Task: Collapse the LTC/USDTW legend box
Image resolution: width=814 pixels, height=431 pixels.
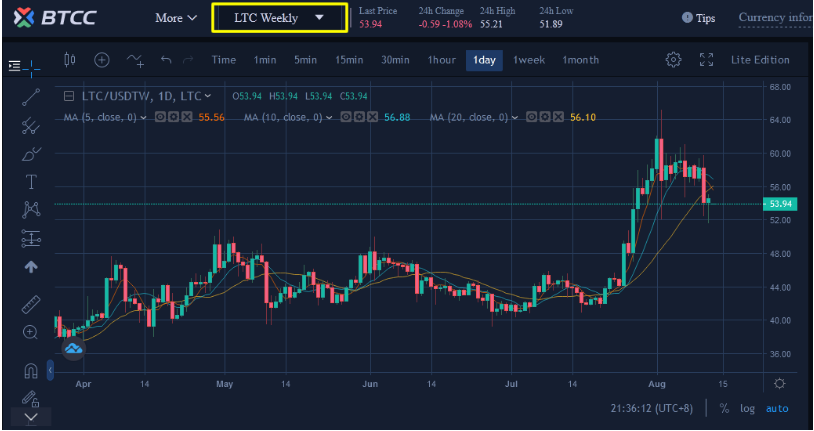Action: [x=69, y=96]
